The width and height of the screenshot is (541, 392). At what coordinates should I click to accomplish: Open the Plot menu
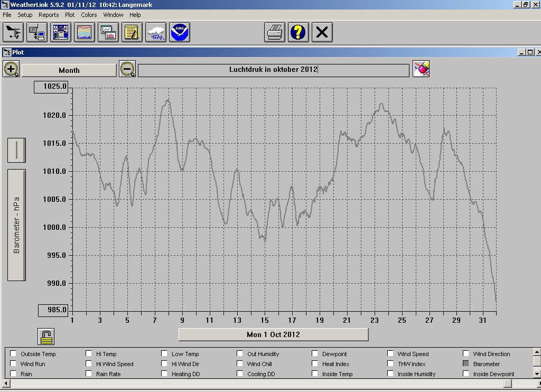(70, 15)
